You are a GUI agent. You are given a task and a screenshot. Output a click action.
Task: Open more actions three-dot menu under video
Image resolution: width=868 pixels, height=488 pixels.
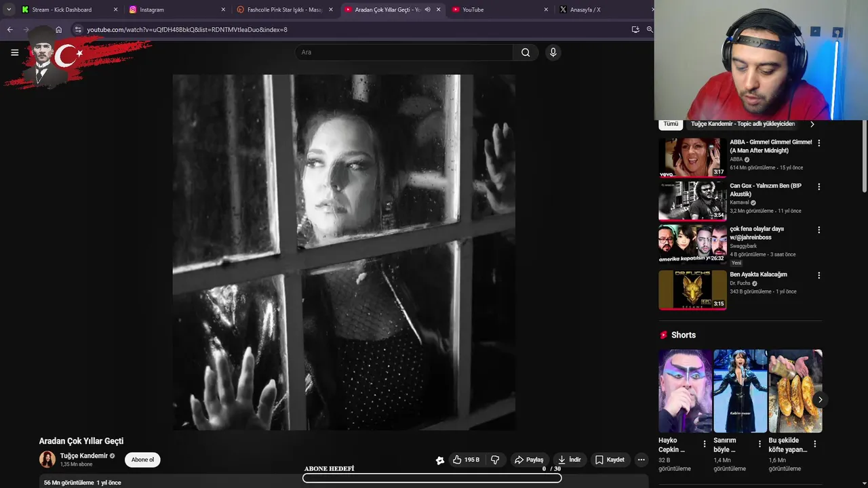click(641, 460)
